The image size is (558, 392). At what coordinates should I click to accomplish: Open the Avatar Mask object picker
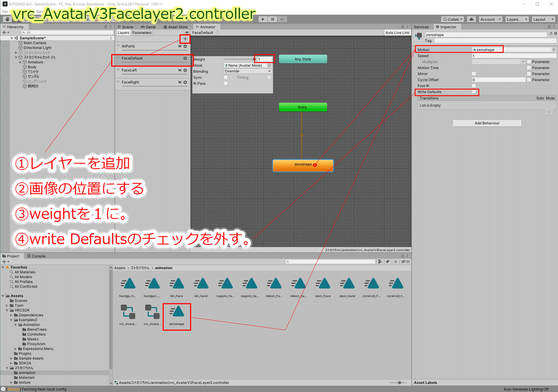269,65
